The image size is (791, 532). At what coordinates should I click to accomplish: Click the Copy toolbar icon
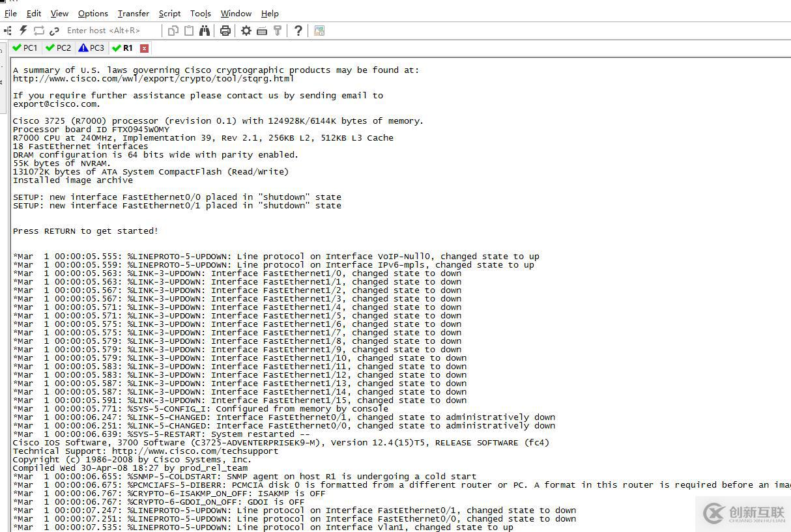click(173, 31)
